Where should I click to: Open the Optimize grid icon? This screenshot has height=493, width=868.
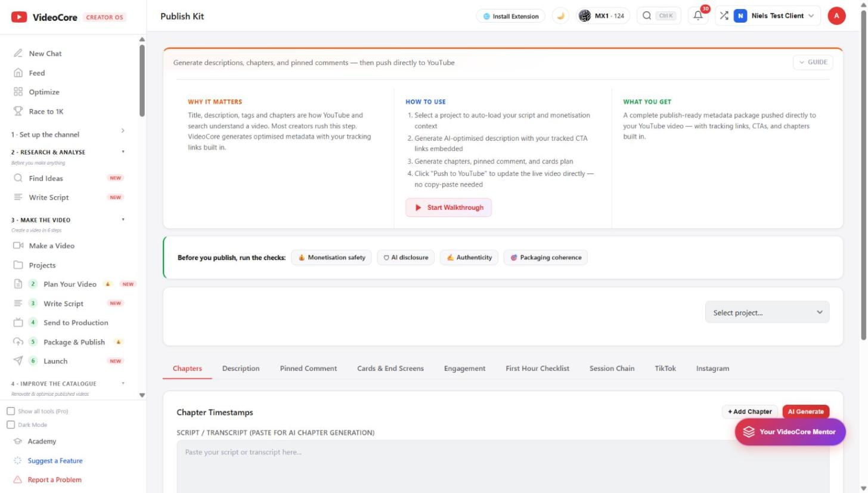pyautogui.click(x=18, y=92)
